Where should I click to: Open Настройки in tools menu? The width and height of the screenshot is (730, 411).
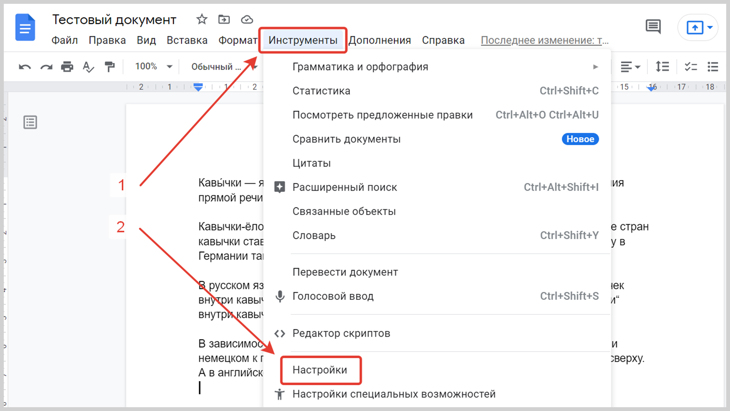pos(438,370)
